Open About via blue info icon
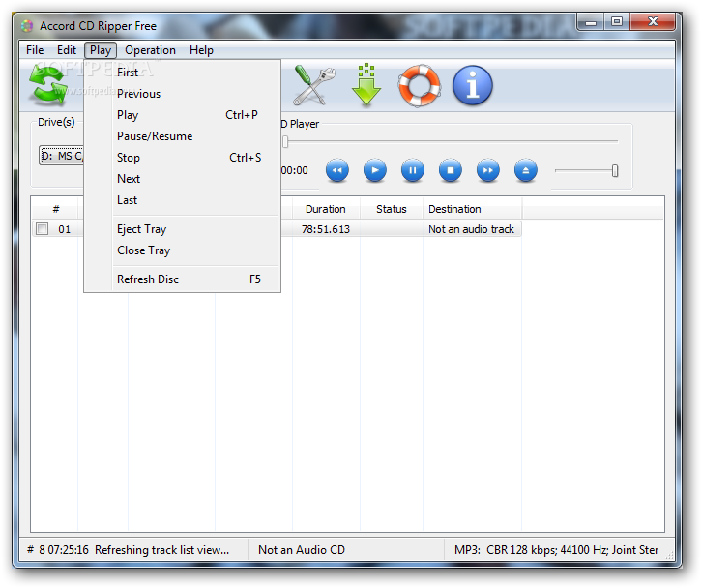This screenshot has width=702, height=588. (472, 85)
